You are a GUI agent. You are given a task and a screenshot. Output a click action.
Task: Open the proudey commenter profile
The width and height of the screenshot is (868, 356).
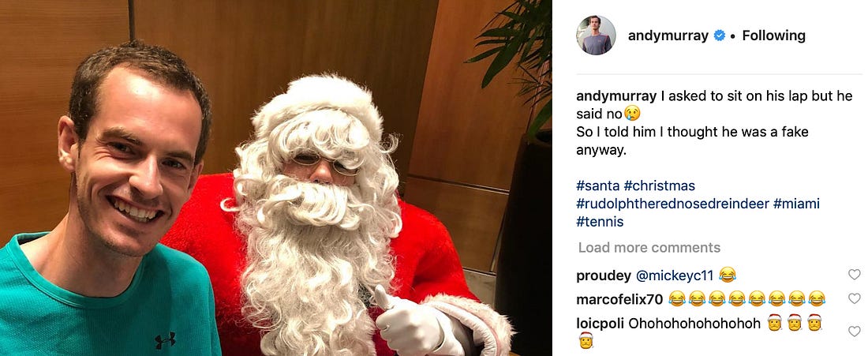coord(604,275)
